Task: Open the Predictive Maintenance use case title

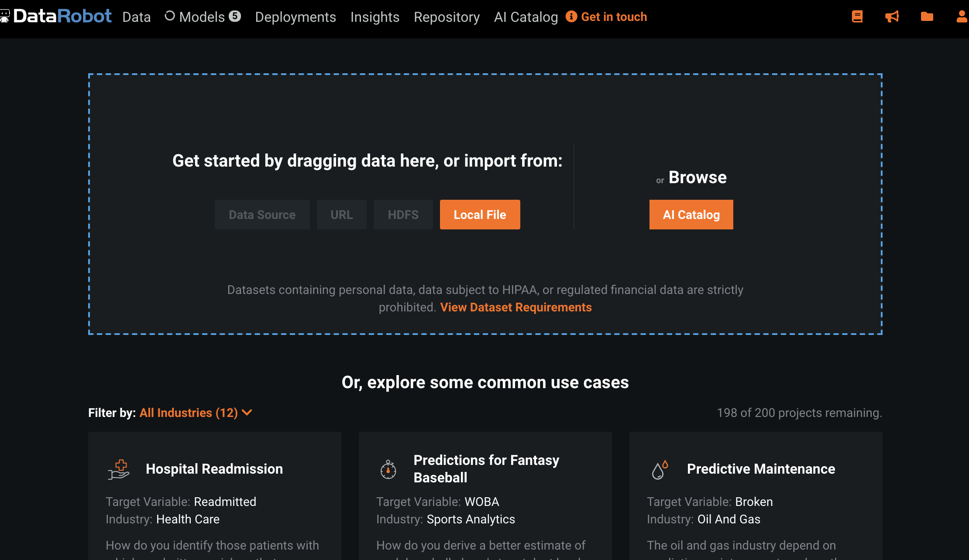Action: point(761,469)
